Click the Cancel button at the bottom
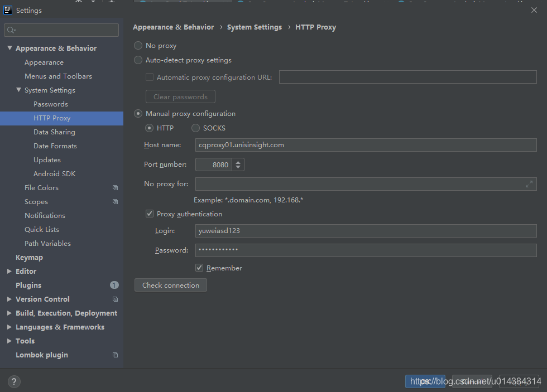Image resolution: width=547 pixels, height=392 pixels. pos(472,381)
